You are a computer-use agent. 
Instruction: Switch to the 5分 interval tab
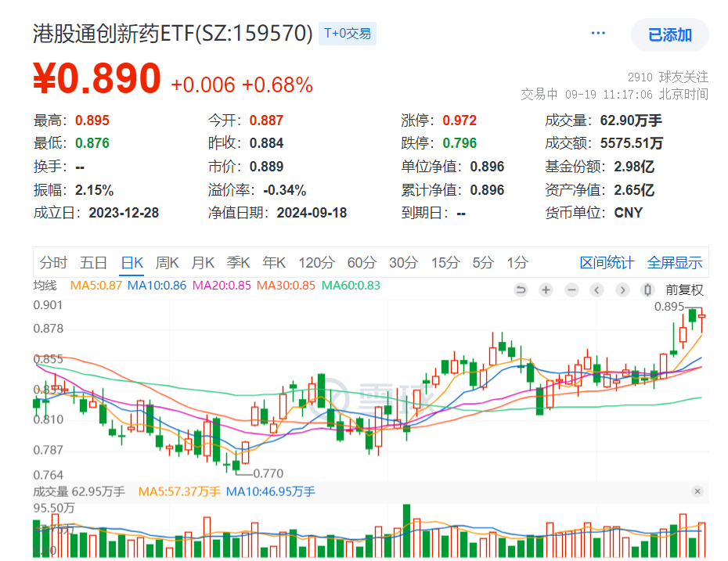coord(483,263)
